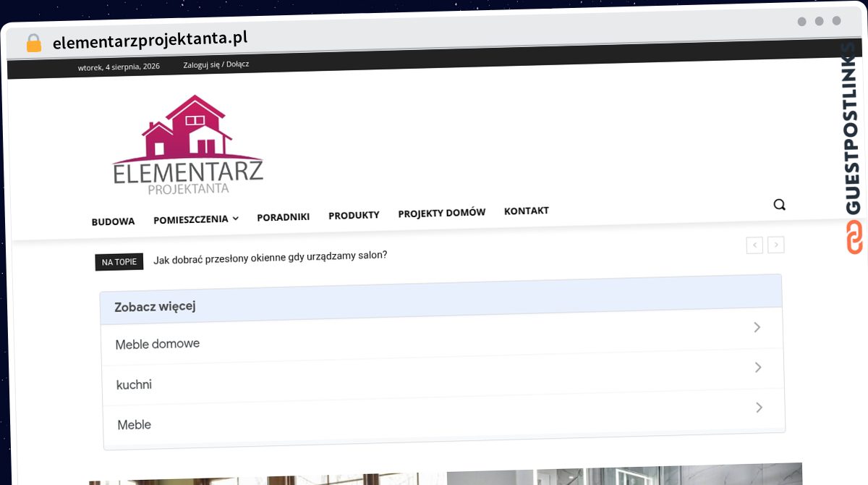Show previous trending headline arrow
Screen dimensions: 868x485
click(x=754, y=245)
